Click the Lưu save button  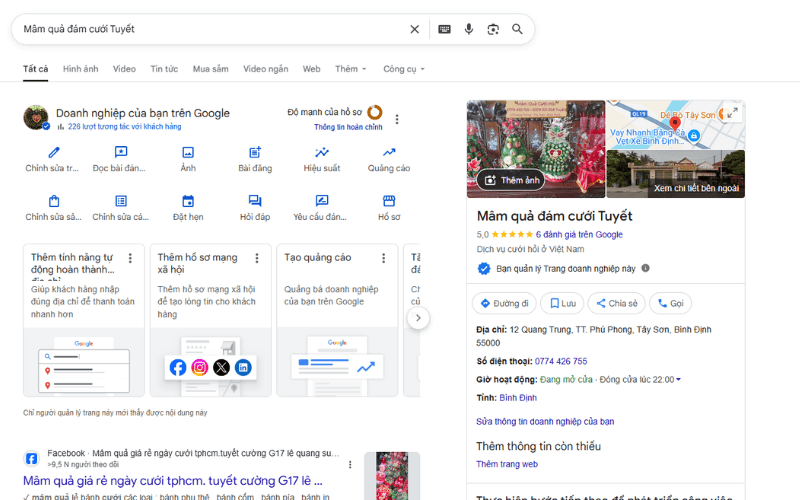click(562, 303)
